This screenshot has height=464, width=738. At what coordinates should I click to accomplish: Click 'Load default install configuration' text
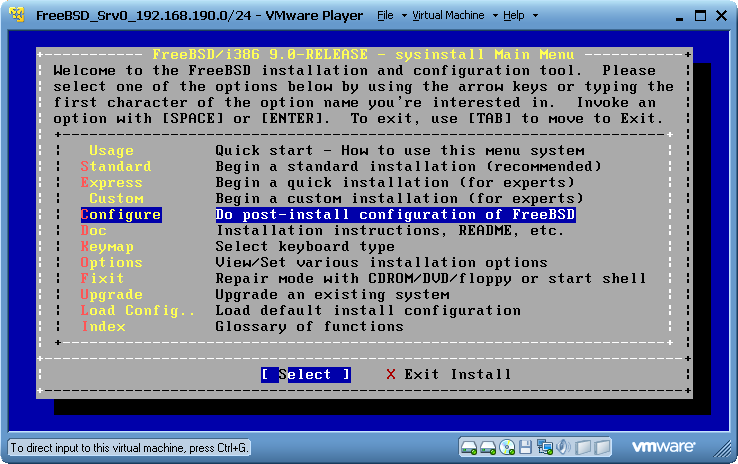pyautogui.click(x=368, y=311)
